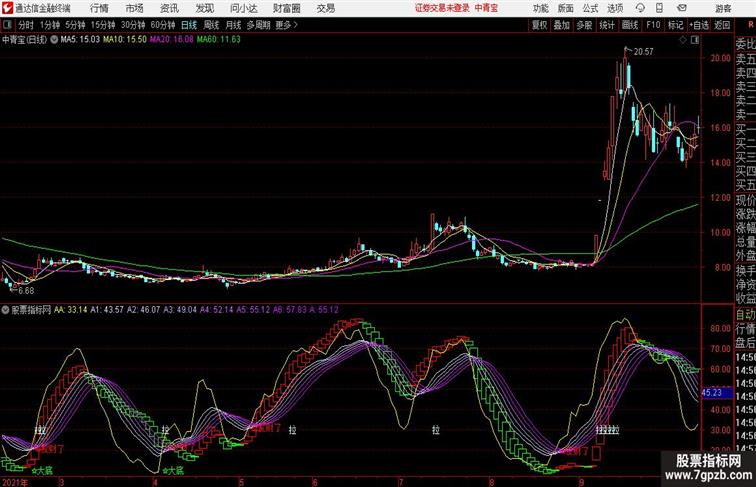Open the F10 company info button

click(x=653, y=25)
